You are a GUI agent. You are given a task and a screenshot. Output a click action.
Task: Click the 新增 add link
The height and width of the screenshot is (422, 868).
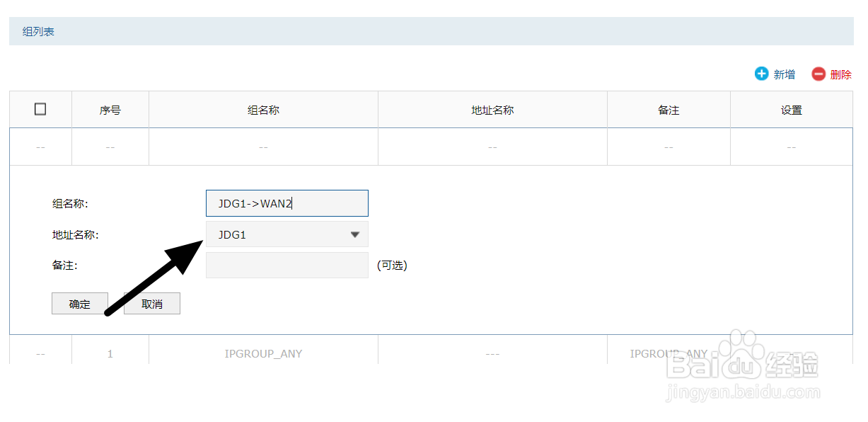tap(784, 74)
